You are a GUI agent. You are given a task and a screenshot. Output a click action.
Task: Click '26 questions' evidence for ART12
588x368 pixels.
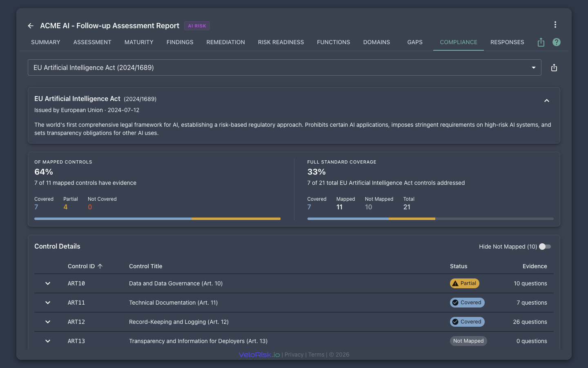(x=530, y=322)
